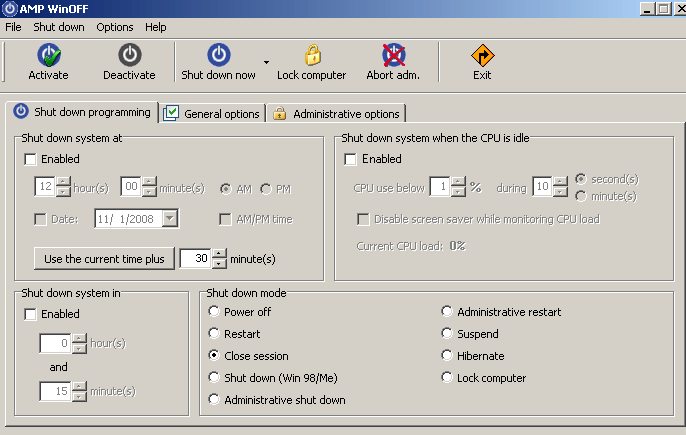Image resolution: width=686 pixels, height=435 pixels.
Task: Select Restart shut down mode
Action: click(214, 333)
